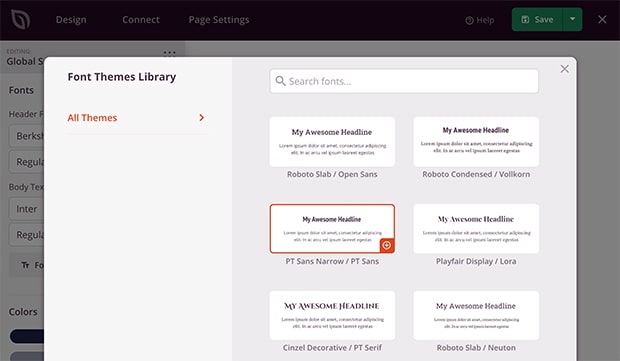Click the dark navy color swatch
This screenshot has height=361, width=620.
[27, 336]
